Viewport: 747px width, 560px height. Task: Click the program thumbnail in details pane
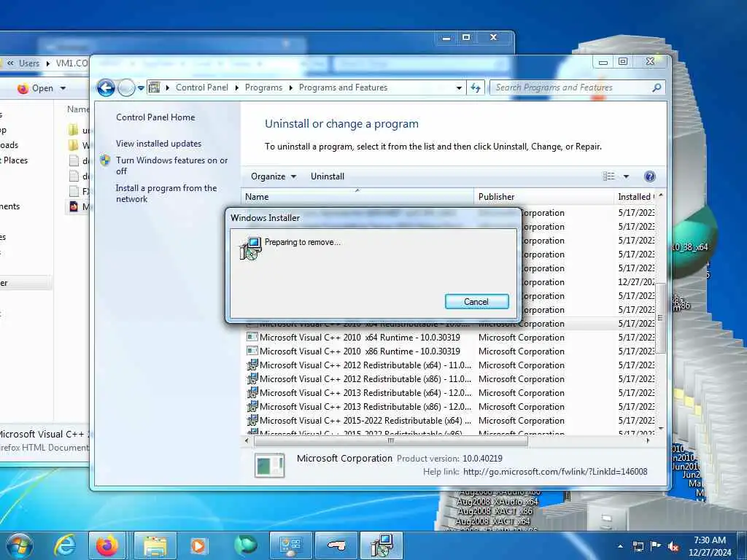[270, 464]
